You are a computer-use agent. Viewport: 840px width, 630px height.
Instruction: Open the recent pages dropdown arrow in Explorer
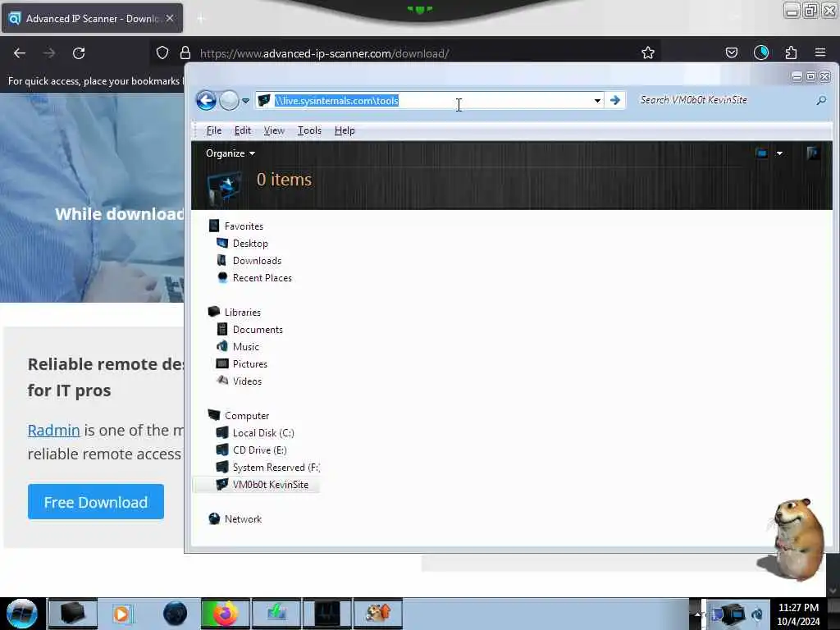[x=245, y=101]
